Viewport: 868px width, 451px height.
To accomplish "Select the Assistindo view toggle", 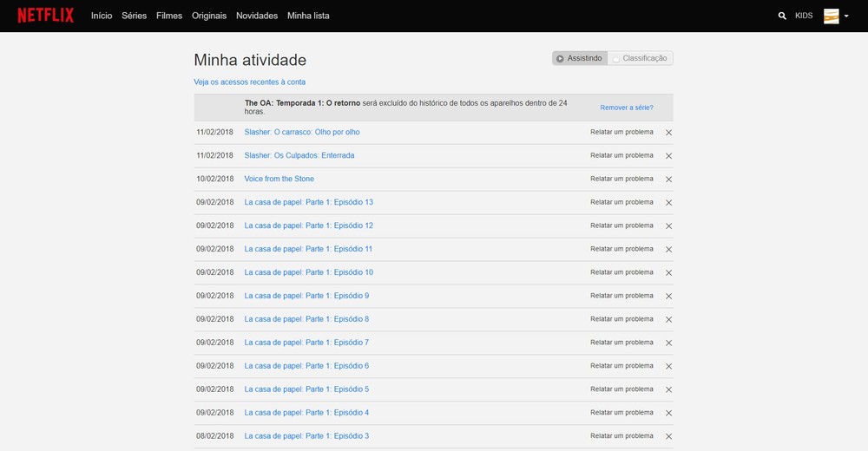I will pyautogui.click(x=580, y=58).
